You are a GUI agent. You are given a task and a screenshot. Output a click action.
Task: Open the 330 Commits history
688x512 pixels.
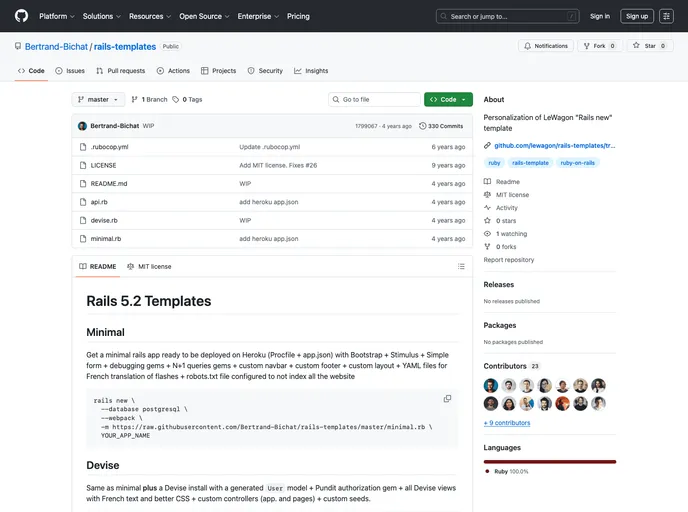pyautogui.click(x=441, y=126)
